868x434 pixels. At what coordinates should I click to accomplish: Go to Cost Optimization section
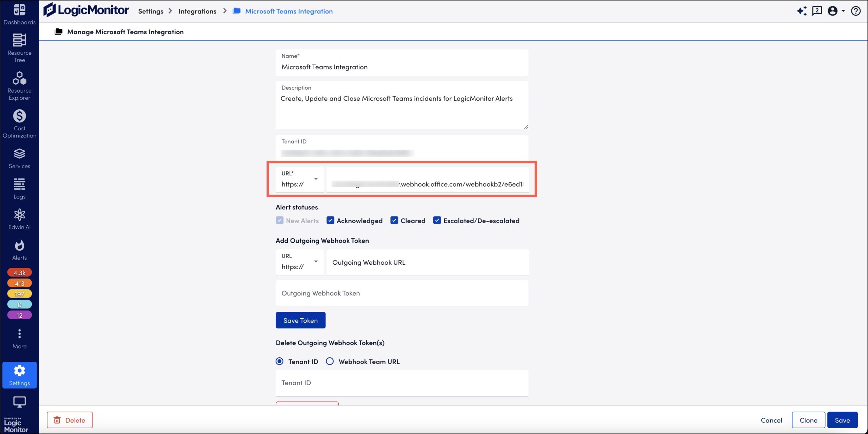tap(19, 124)
